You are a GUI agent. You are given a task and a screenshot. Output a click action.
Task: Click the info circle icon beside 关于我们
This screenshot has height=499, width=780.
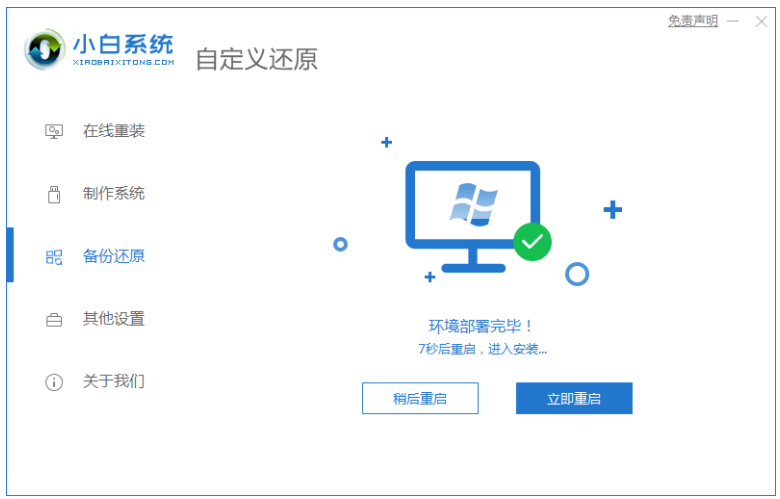click(x=54, y=382)
